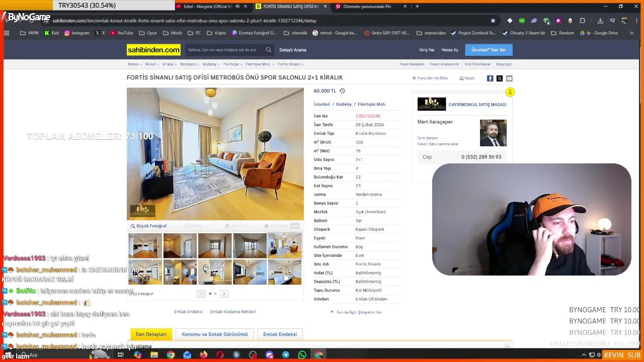Screen dimensions: 644x362
Task: Open WhatsApp from the taskbar
Action: (302, 355)
